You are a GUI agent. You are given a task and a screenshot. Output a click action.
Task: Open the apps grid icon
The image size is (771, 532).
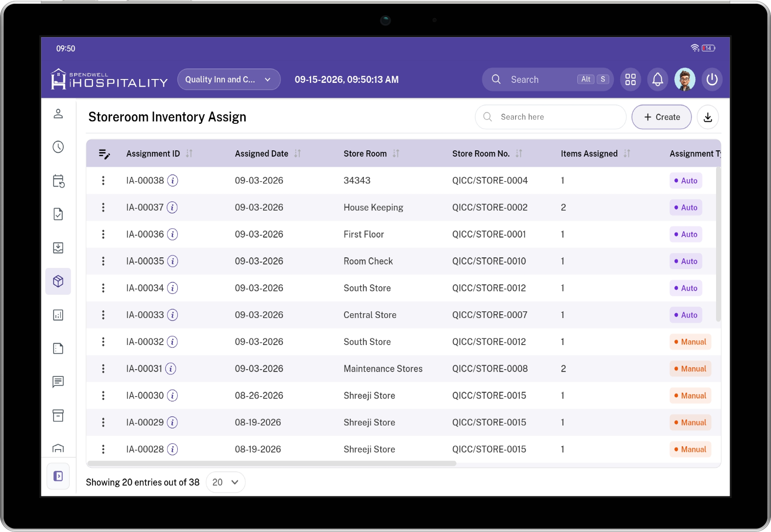click(630, 80)
